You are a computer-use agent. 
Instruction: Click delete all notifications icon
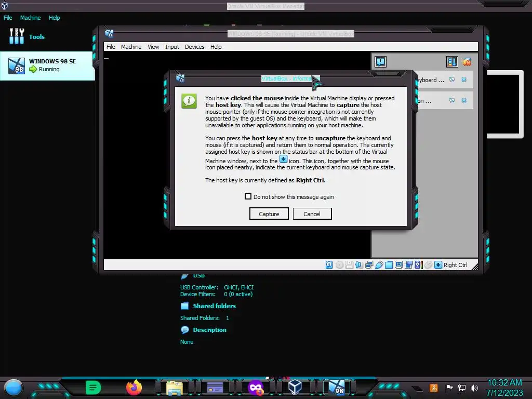click(467, 62)
